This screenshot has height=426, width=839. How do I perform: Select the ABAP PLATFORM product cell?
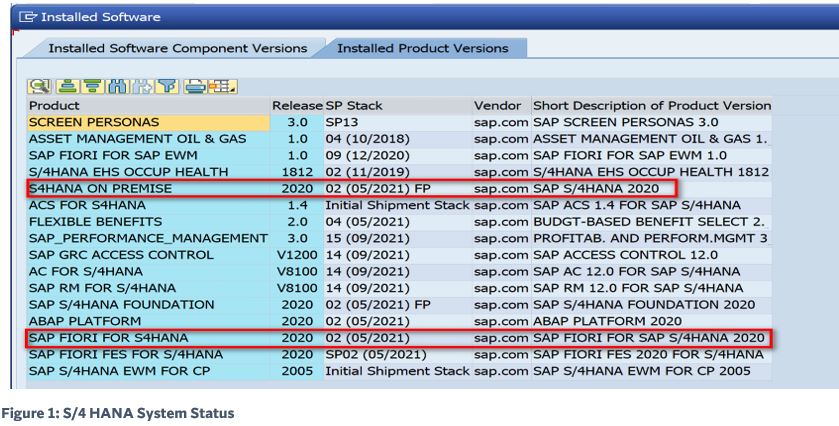(x=148, y=321)
